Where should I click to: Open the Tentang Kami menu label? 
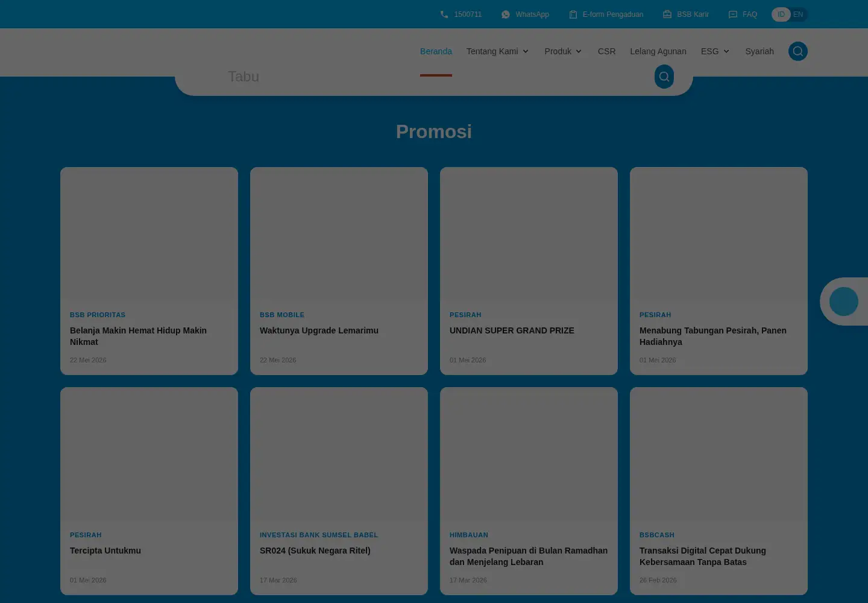tap(492, 51)
